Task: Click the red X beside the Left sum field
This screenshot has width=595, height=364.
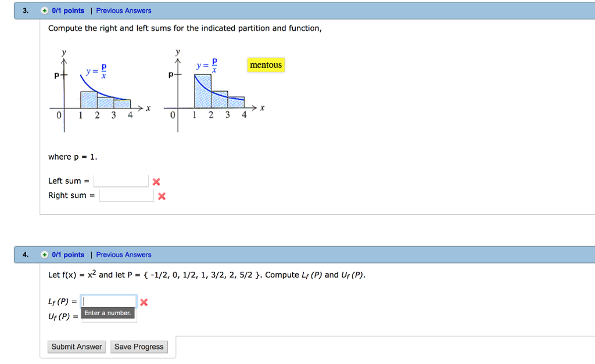Action: [156, 181]
